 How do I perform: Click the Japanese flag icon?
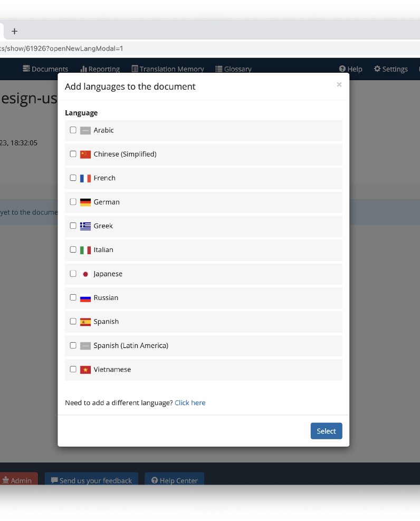[85, 274]
